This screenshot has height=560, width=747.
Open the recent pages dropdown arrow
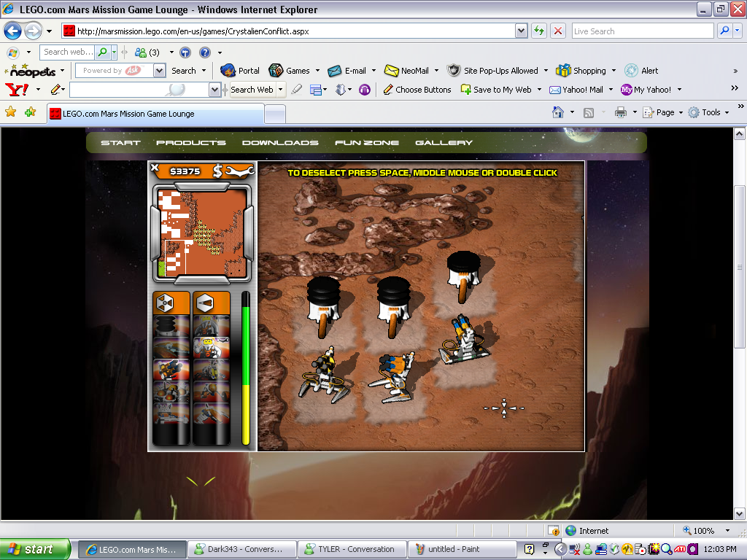(x=49, y=31)
